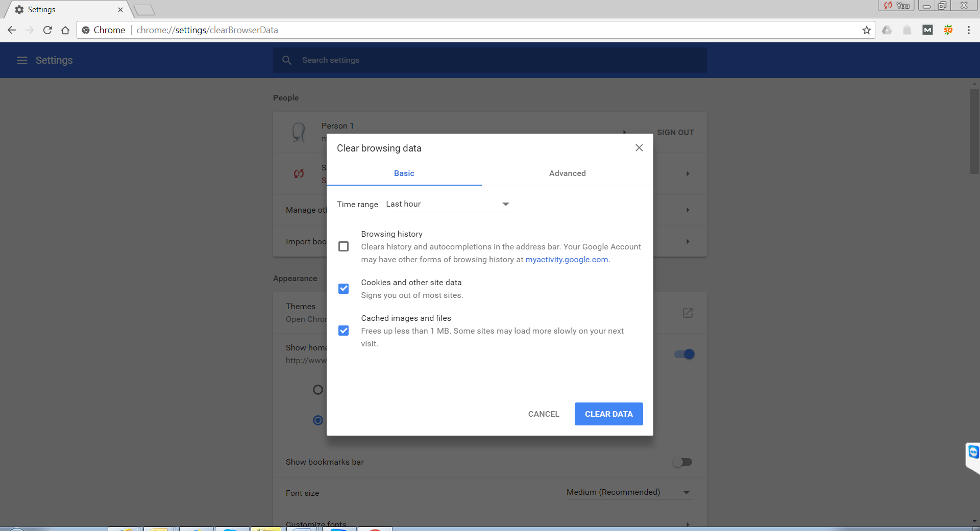The image size is (980, 531).
Task: Select the Basic tab
Action: 404,173
